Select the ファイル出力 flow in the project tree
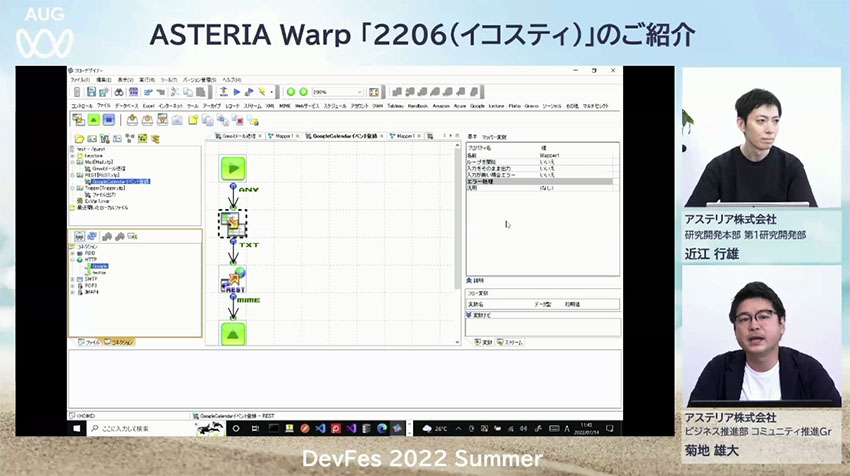Screen dimensions: 850x476 (104, 195)
